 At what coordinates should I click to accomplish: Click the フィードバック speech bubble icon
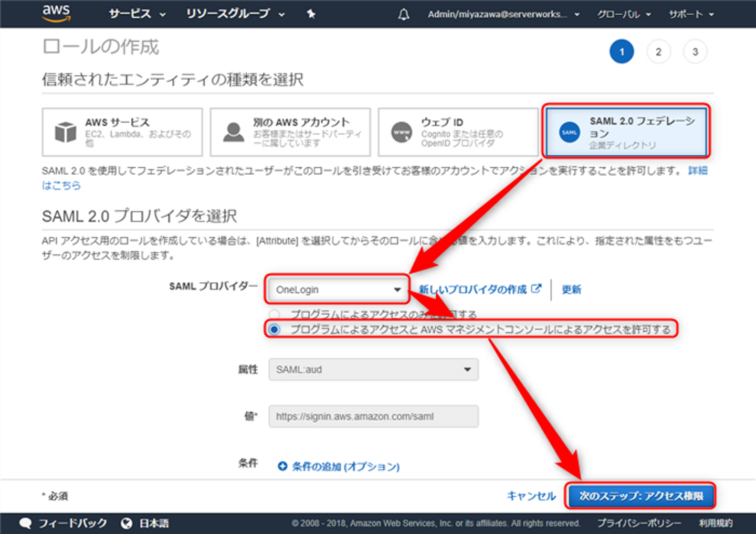pos(25,523)
